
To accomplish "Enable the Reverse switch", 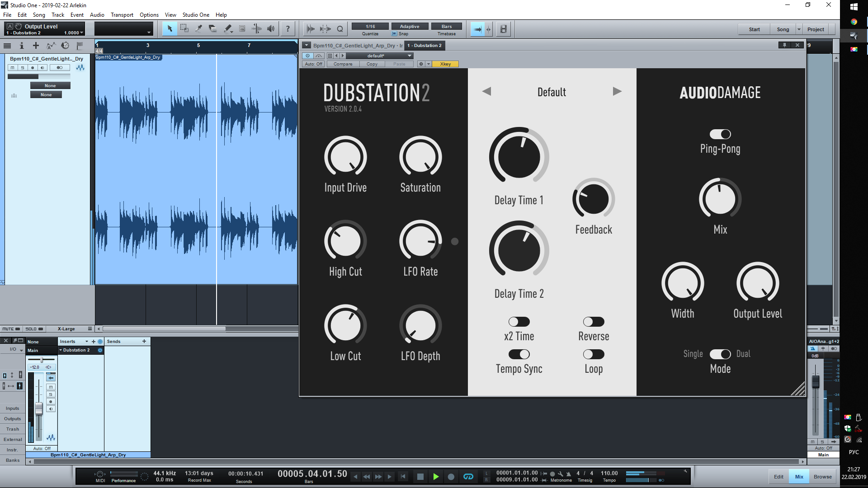I will click(x=594, y=322).
